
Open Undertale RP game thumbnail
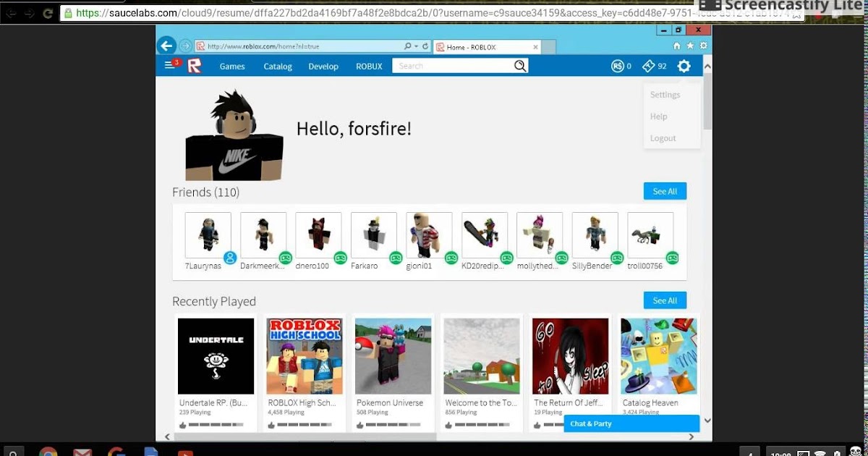pyautogui.click(x=216, y=356)
